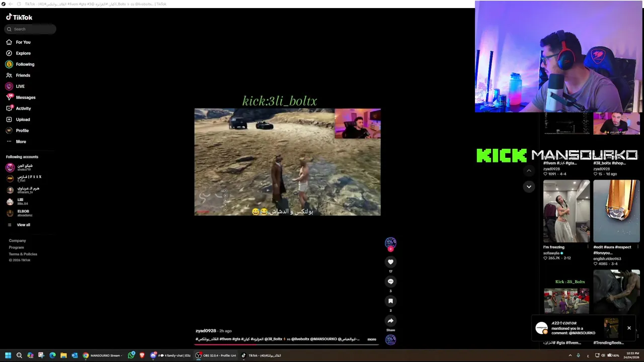The image size is (644, 362).
Task: Open the Following feed
Action: (x=20, y=64)
